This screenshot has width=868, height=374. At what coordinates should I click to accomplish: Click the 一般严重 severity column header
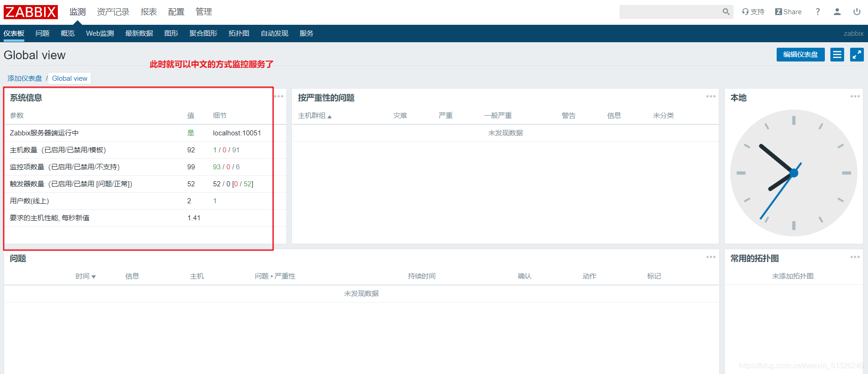click(x=498, y=116)
